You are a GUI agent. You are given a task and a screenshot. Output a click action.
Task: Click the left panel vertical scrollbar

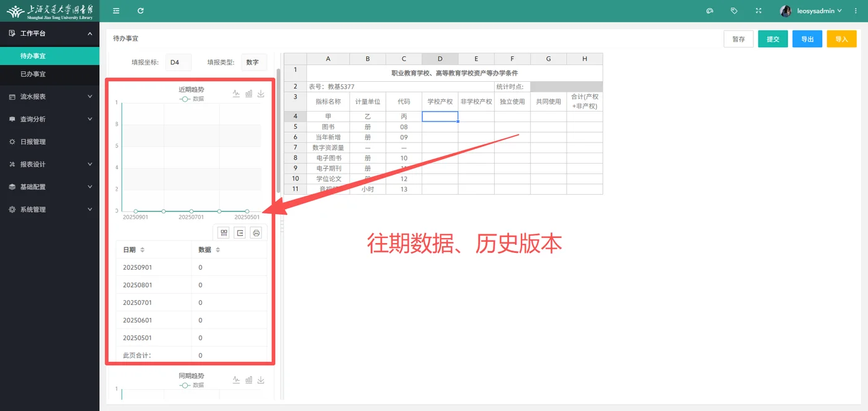click(278, 130)
